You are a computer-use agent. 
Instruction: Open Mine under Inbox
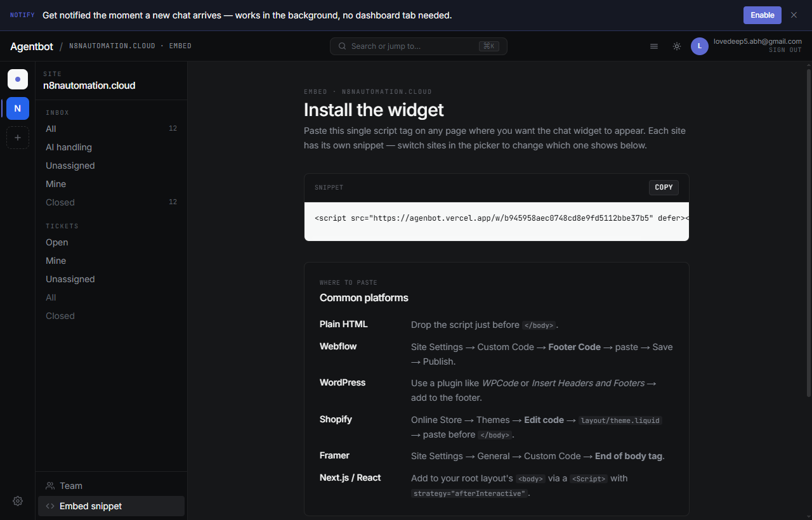(x=111, y=184)
